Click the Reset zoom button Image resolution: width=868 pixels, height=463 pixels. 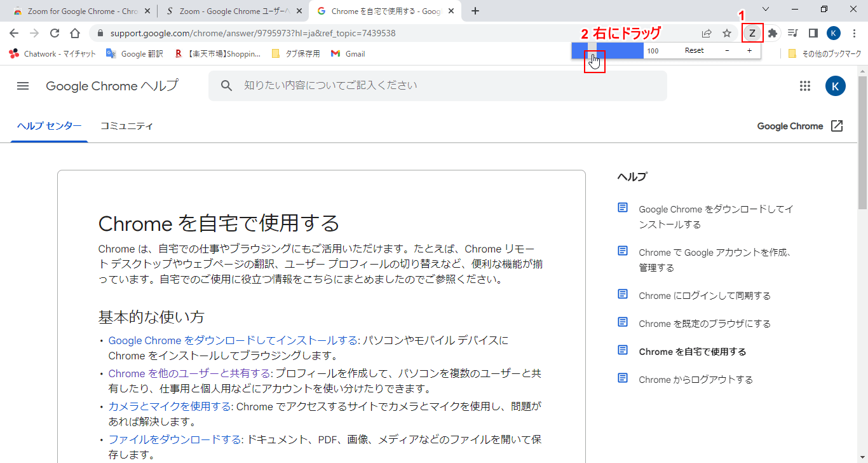click(695, 50)
